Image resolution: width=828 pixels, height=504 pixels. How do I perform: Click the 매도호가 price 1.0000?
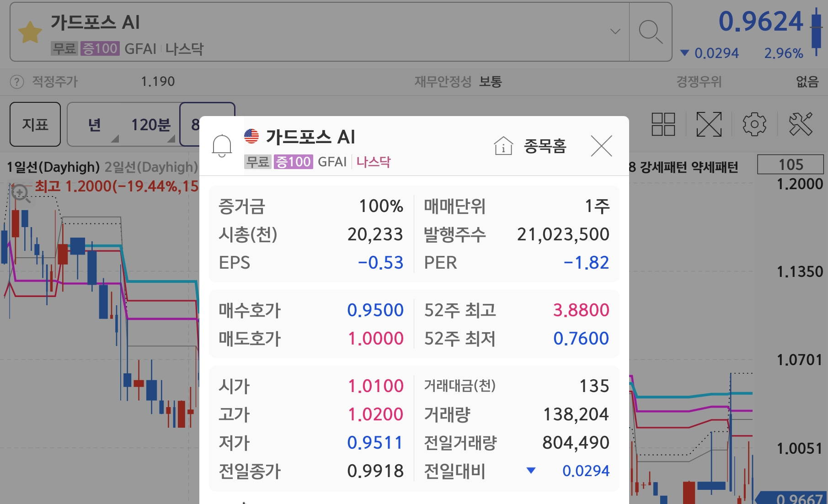(376, 339)
